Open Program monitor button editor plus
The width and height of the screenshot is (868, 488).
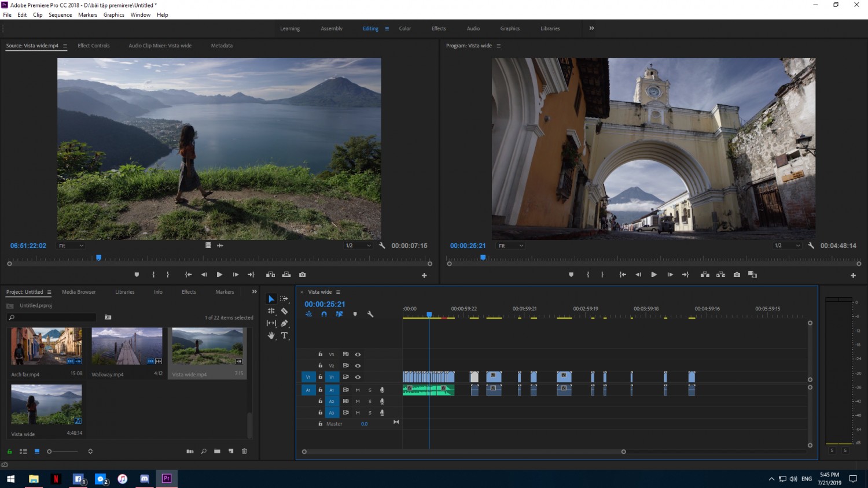click(x=853, y=276)
